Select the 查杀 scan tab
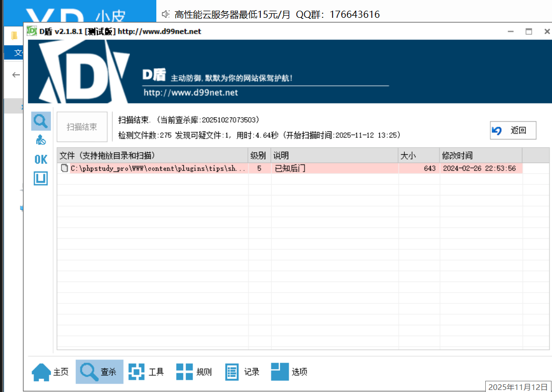 [x=99, y=372]
